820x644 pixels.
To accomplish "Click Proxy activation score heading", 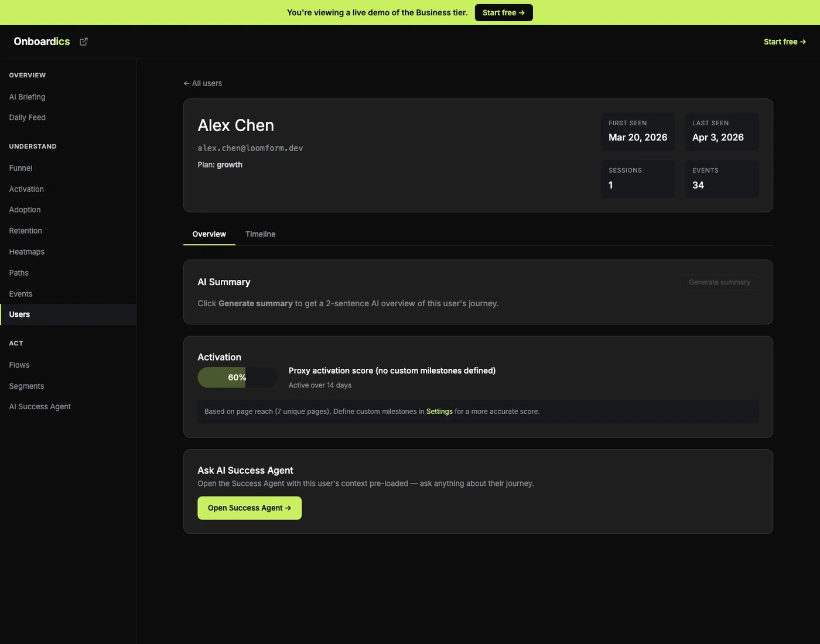I will click(392, 371).
